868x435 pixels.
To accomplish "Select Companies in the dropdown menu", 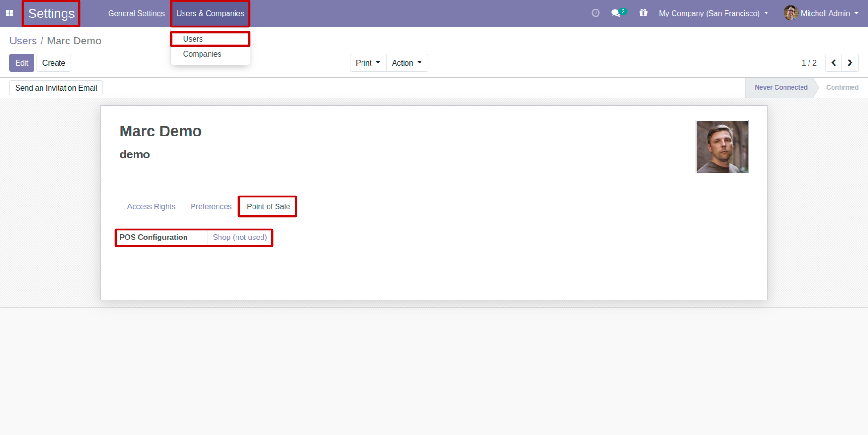I will click(x=210, y=54).
